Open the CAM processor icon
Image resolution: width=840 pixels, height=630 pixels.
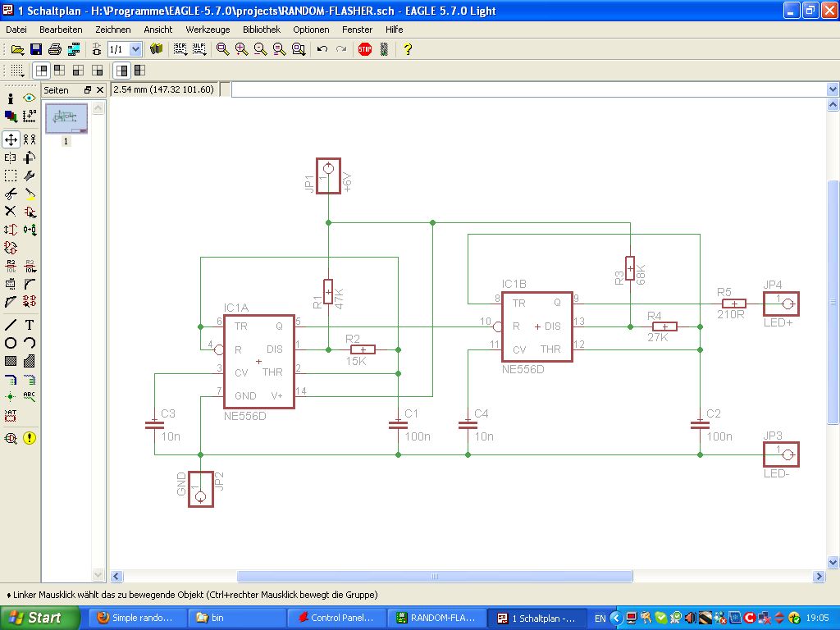74,49
